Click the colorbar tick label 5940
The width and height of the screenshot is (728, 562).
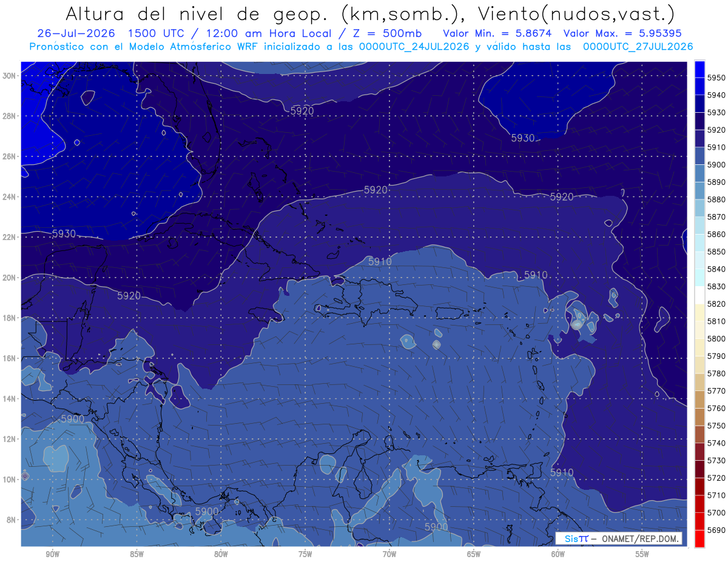pos(716,95)
